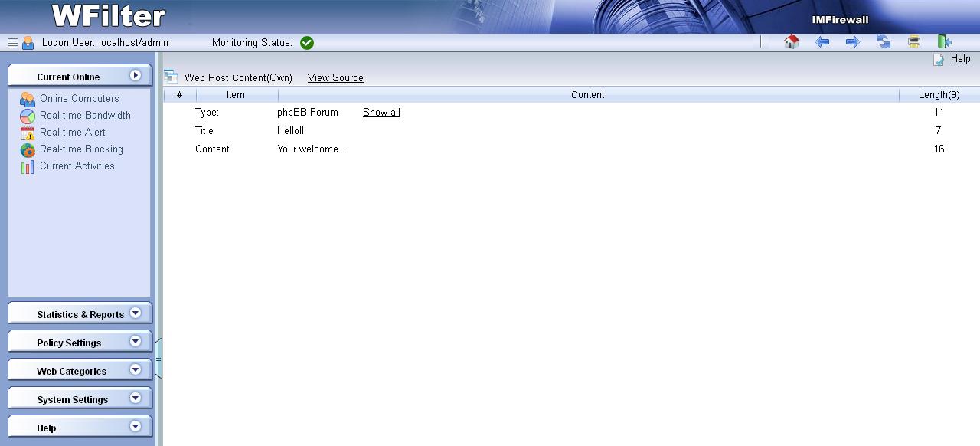Refresh the page with the refresh icon

(884, 42)
